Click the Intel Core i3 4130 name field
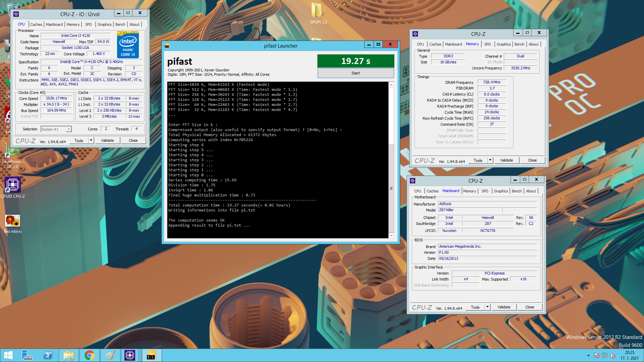The width and height of the screenshot is (644, 362). [75, 36]
